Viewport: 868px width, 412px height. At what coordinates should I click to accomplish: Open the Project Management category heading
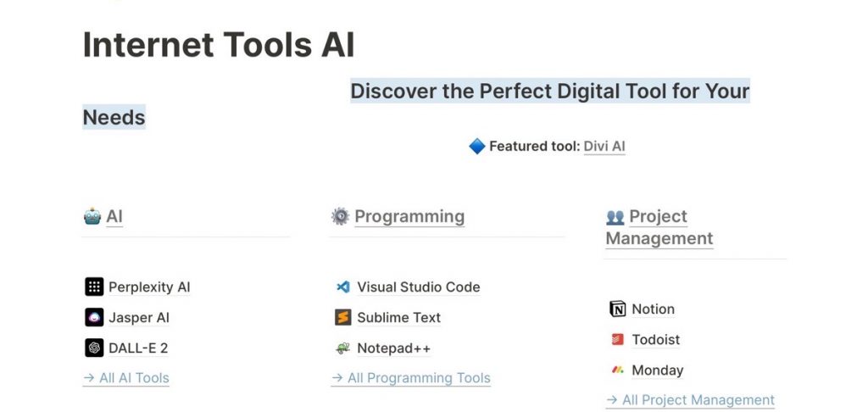(x=659, y=227)
